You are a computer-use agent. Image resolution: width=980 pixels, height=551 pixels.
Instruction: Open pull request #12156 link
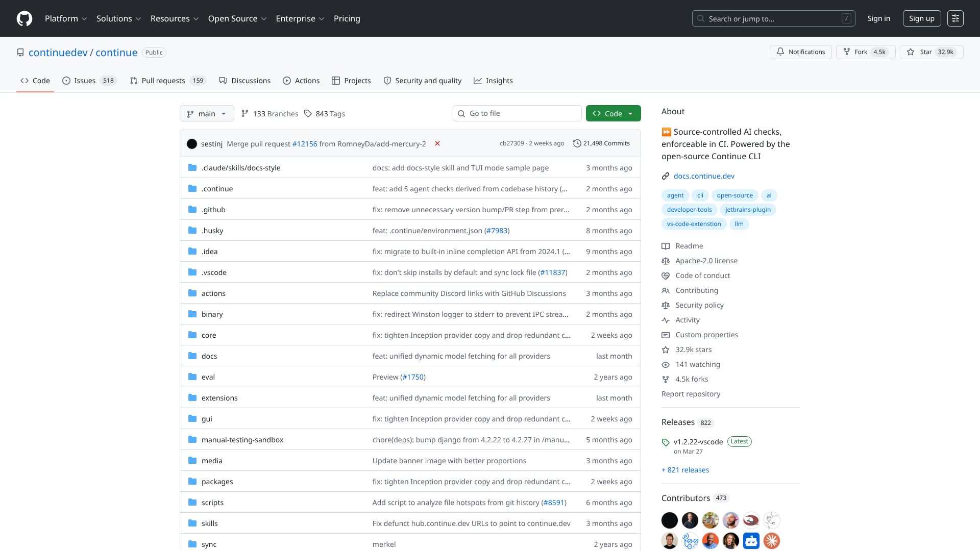(305, 144)
